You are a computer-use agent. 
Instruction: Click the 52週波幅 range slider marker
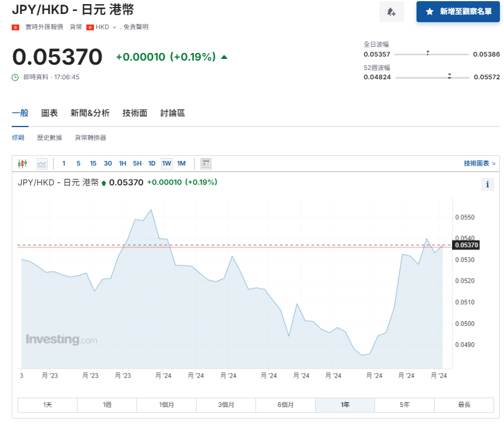(x=449, y=76)
